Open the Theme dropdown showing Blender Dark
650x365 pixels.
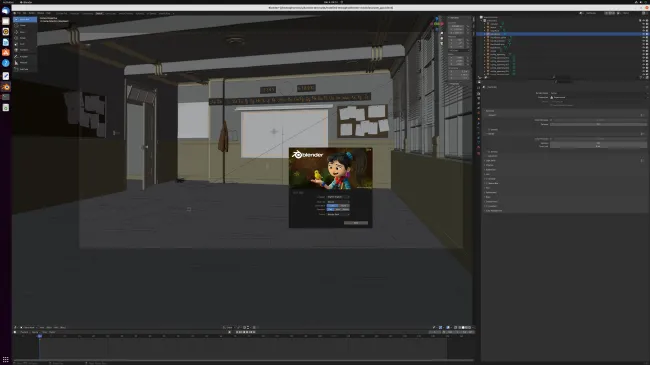[338, 214]
